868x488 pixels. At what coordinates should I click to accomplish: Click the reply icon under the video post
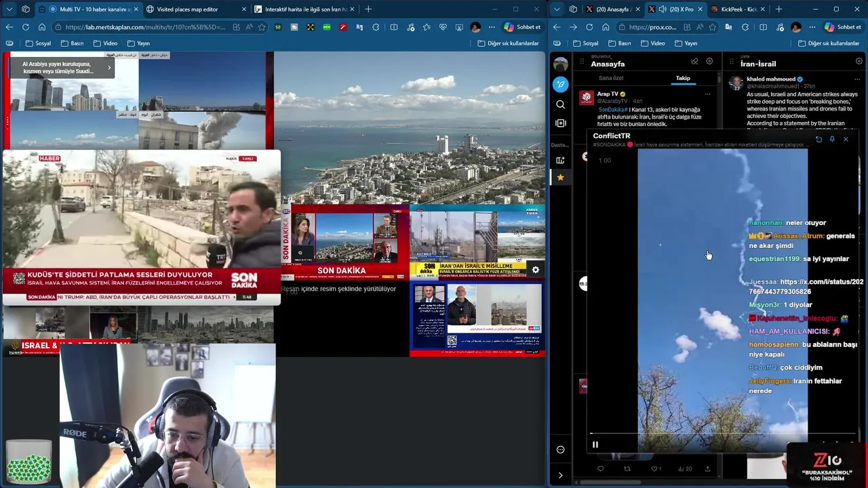click(600, 468)
